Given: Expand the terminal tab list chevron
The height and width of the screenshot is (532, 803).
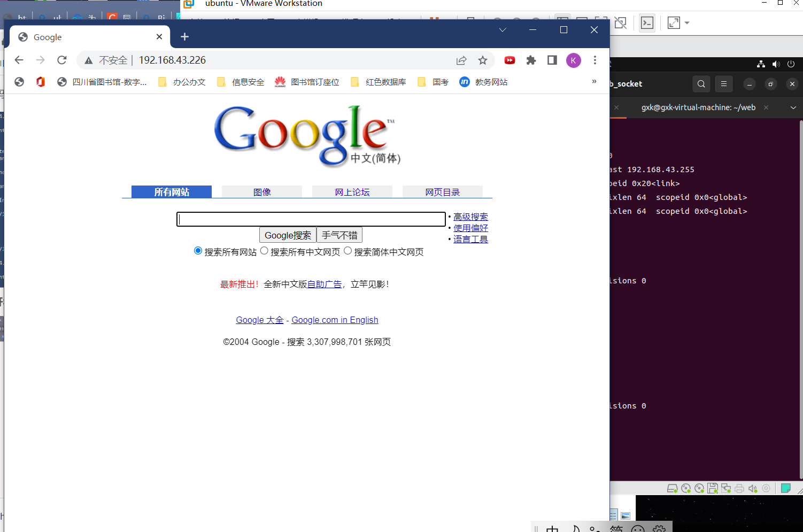Looking at the screenshot, I should (x=793, y=107).
